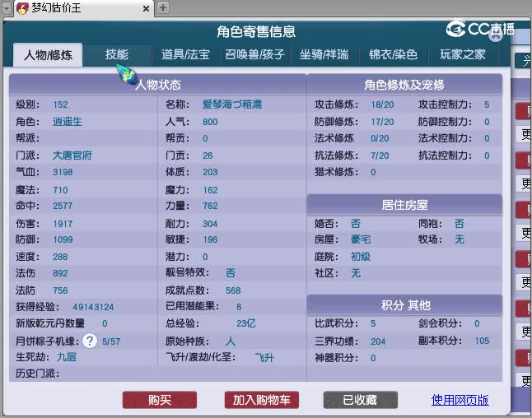Click the 积分 其他 section header
This screenshot has width=532, height=418.
click(x=404, y=305)
